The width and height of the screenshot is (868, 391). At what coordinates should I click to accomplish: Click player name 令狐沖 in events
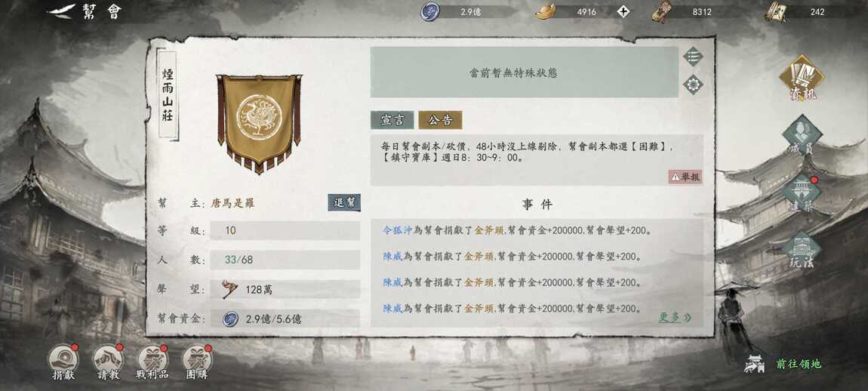[398, 230]
